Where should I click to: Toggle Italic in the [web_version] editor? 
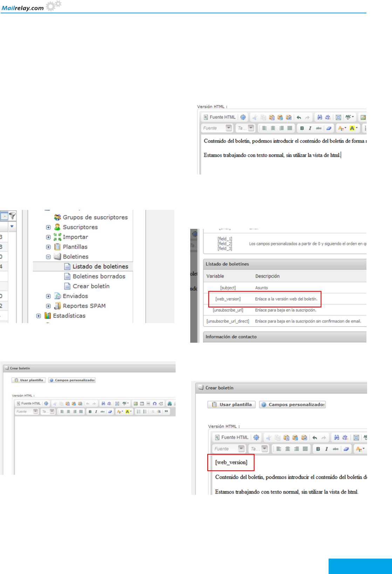326,449
